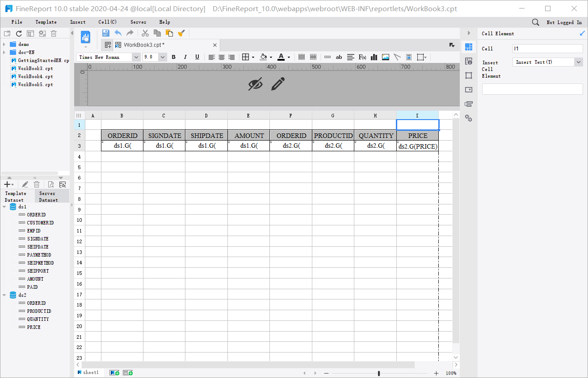Toggle underline formatting
Screen dimensions: 588x378
(x=197, y=57)
